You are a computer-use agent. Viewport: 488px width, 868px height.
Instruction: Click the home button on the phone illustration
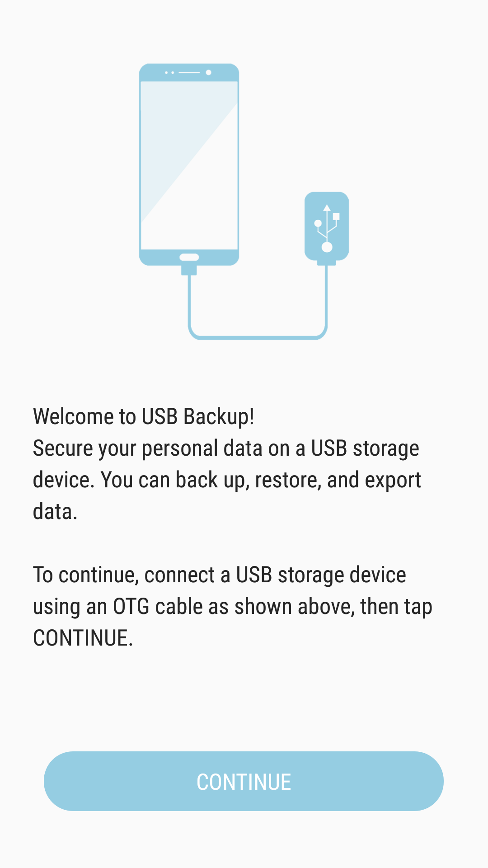tap(189, 257)
